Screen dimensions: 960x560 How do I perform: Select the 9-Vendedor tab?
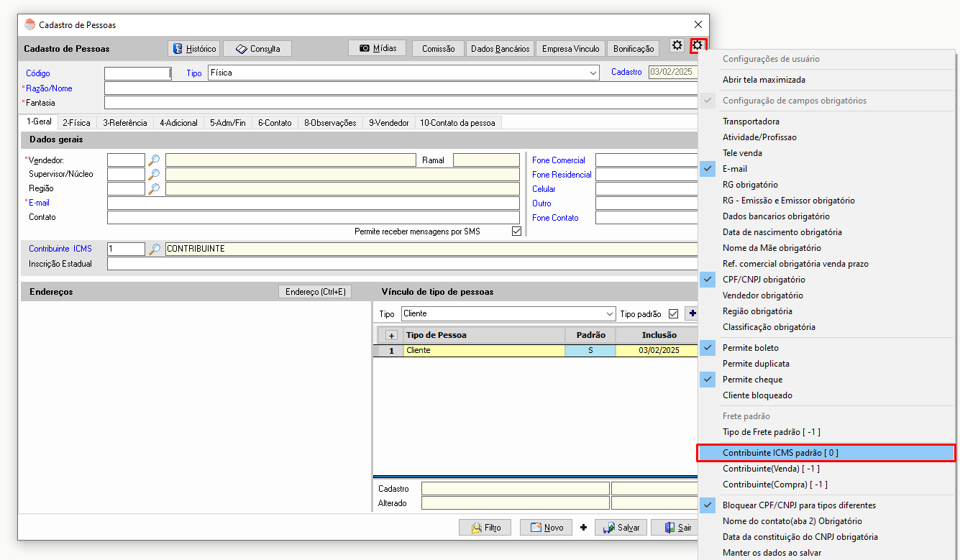[389, 123]
